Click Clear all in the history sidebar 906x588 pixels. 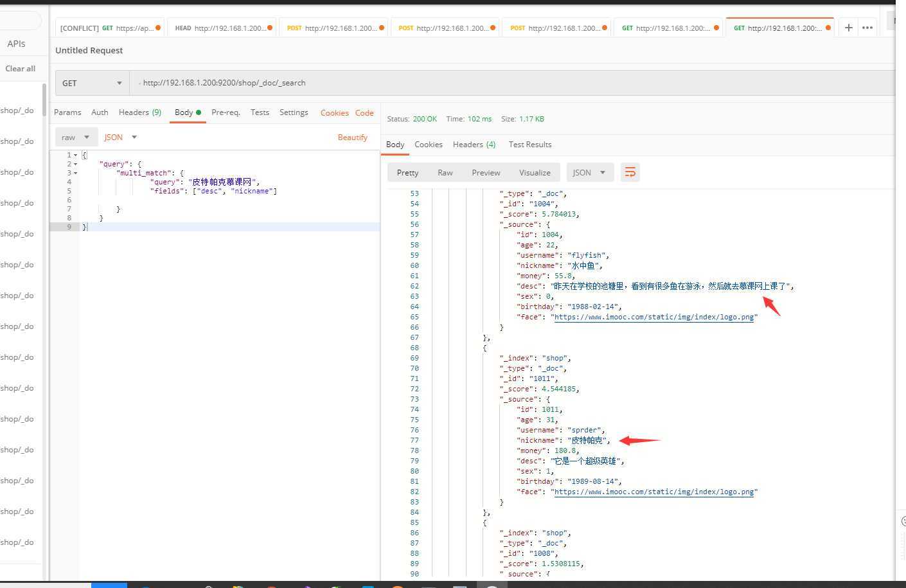point(20,69)
